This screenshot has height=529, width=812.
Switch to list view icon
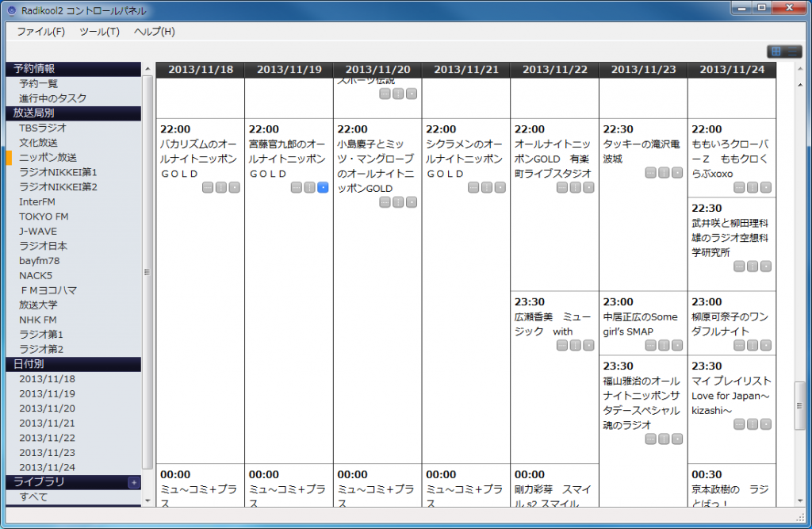[793, 52]
